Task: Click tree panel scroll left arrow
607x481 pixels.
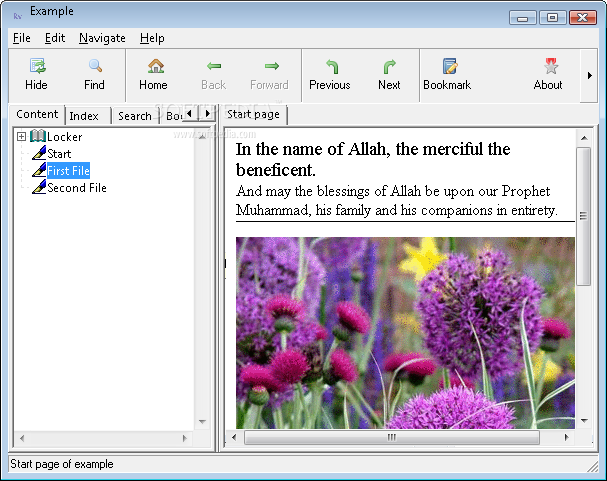Action: point(22,438)
